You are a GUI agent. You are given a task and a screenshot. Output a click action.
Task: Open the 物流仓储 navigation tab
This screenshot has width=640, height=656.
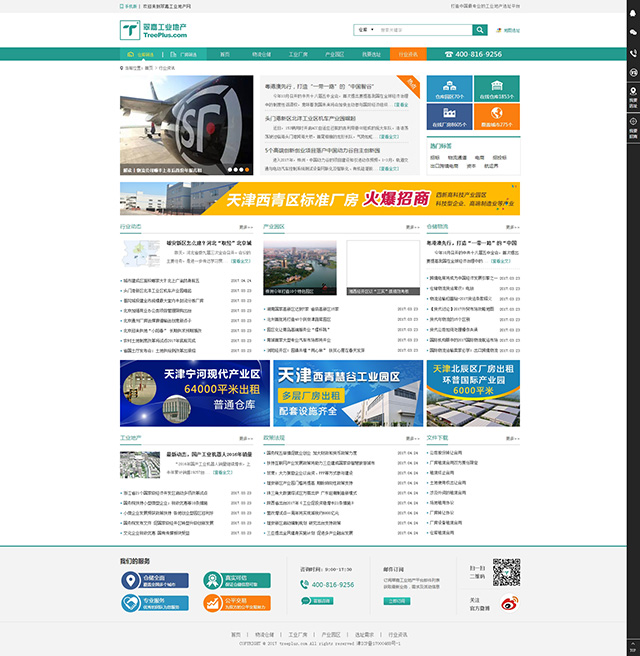(262, 54)
